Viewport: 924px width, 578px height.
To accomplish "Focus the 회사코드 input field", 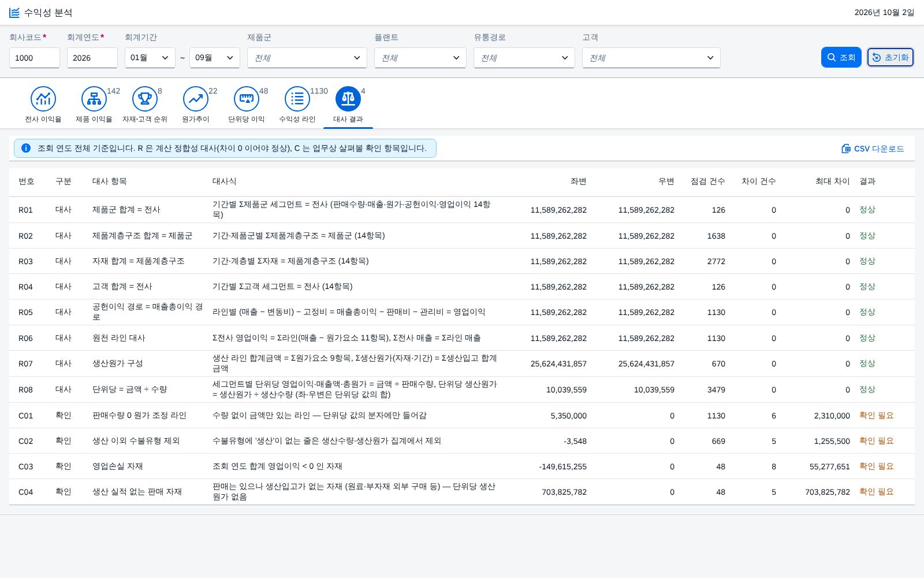I will tap(35, 58).
